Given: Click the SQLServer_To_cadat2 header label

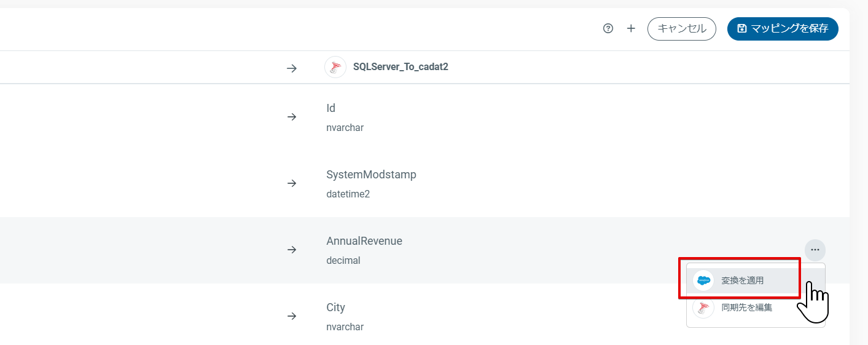Looking at the screenshot, I should tap(401, 67).
